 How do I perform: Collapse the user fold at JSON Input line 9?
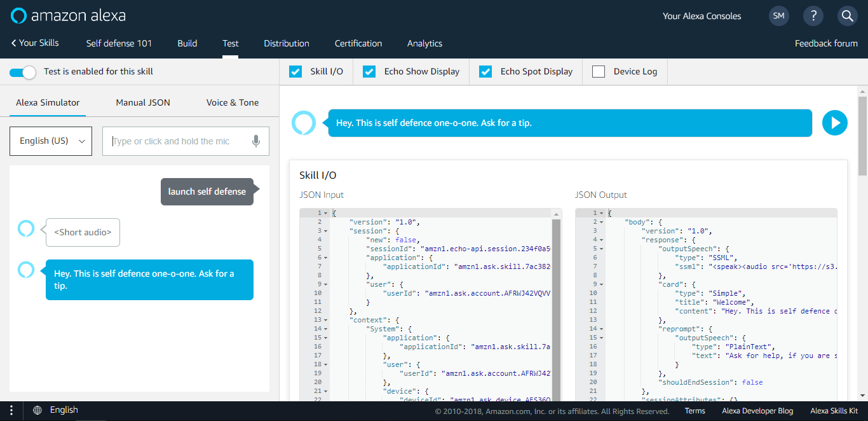(x=326, y=284)
